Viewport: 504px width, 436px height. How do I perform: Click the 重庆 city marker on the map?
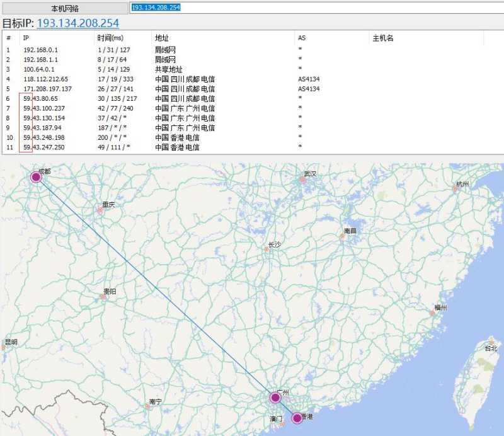(x=100, y=210)
